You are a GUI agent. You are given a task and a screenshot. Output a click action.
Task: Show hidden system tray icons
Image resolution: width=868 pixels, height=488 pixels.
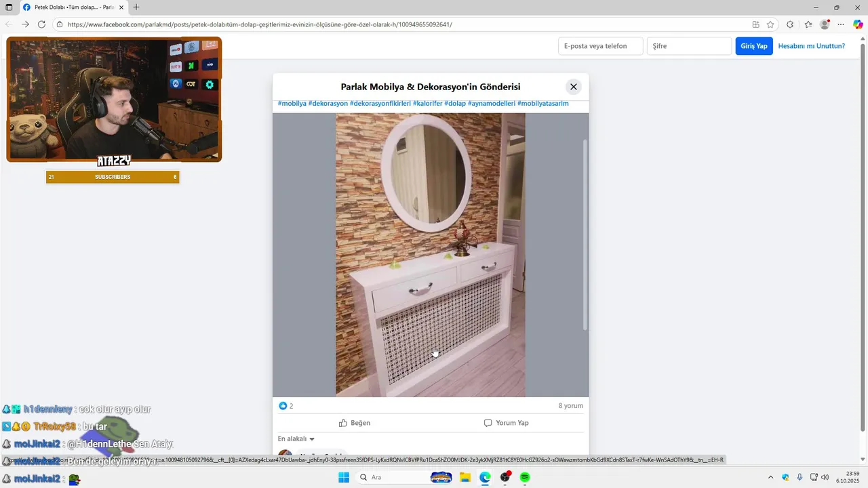pos(770,477)
